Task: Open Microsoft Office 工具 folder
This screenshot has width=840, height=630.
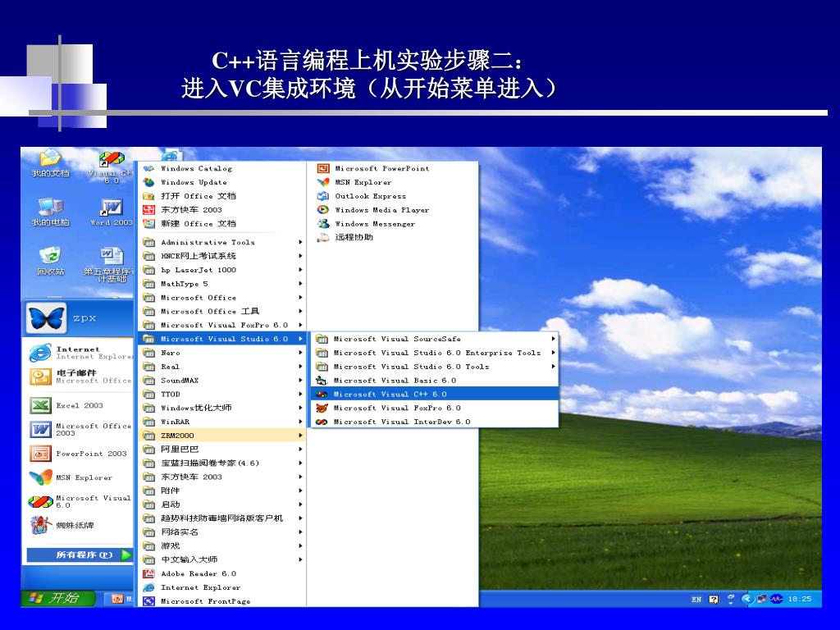Action: tap(222, 311)
